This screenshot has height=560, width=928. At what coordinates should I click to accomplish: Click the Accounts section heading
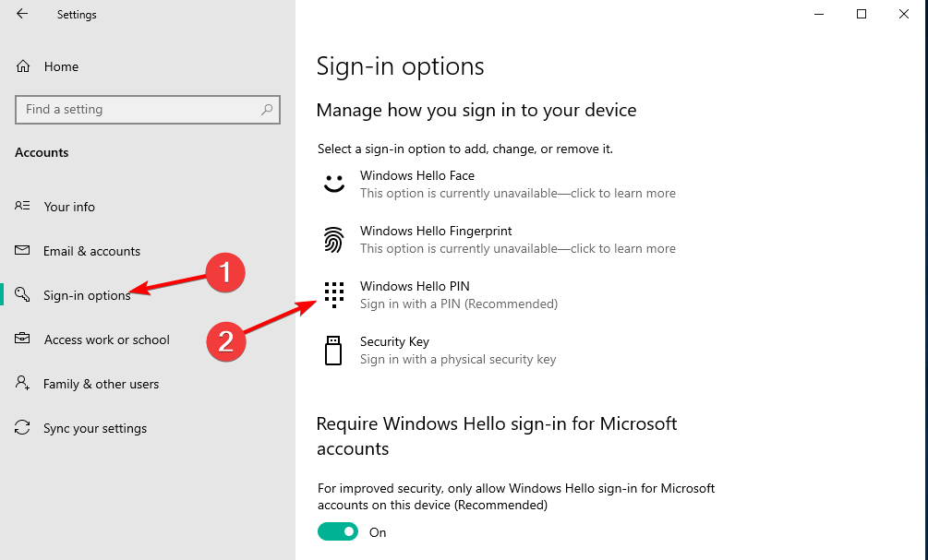point(42,152)
